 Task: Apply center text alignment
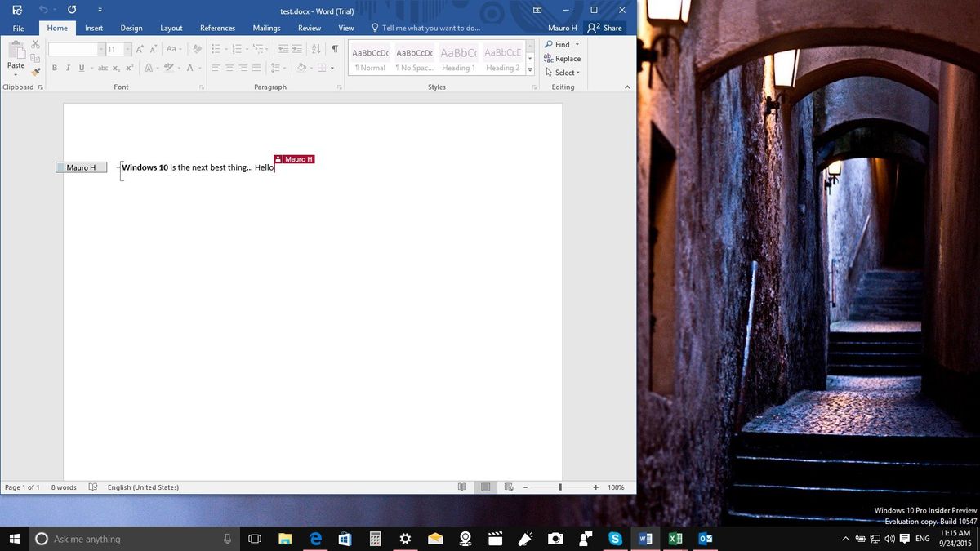pos(229,68)
